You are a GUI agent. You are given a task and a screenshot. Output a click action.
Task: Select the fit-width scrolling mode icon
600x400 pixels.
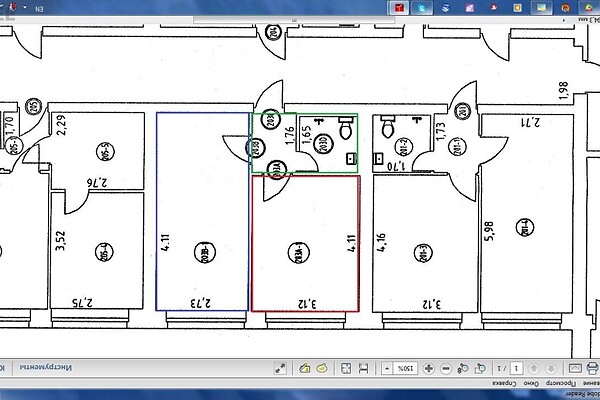tap(364, 368)
